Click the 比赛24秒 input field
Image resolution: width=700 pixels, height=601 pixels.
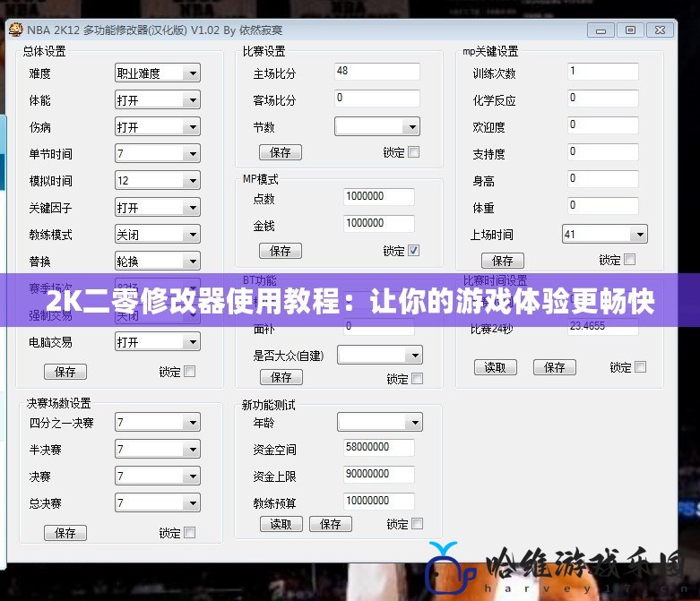(603, 327)
